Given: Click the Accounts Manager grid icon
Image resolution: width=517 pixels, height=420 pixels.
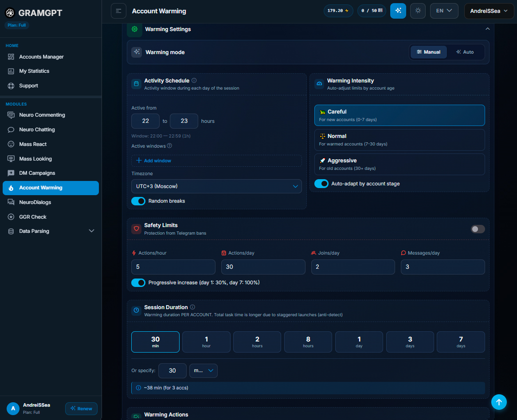Looking at the screenshot, I should (x=11, y=57).
